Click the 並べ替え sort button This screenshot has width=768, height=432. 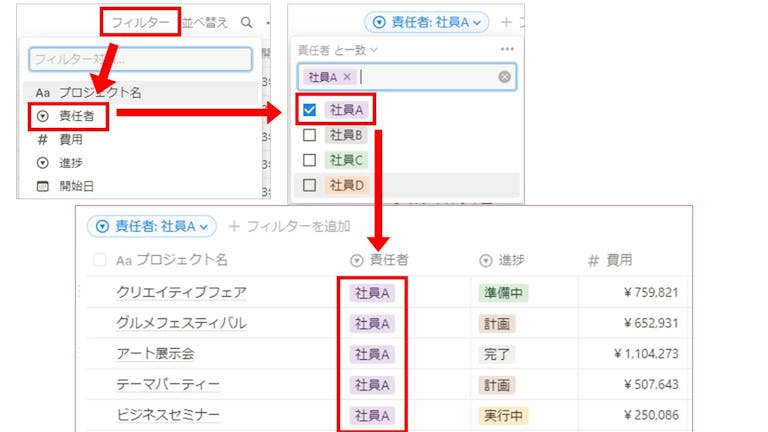205,23
